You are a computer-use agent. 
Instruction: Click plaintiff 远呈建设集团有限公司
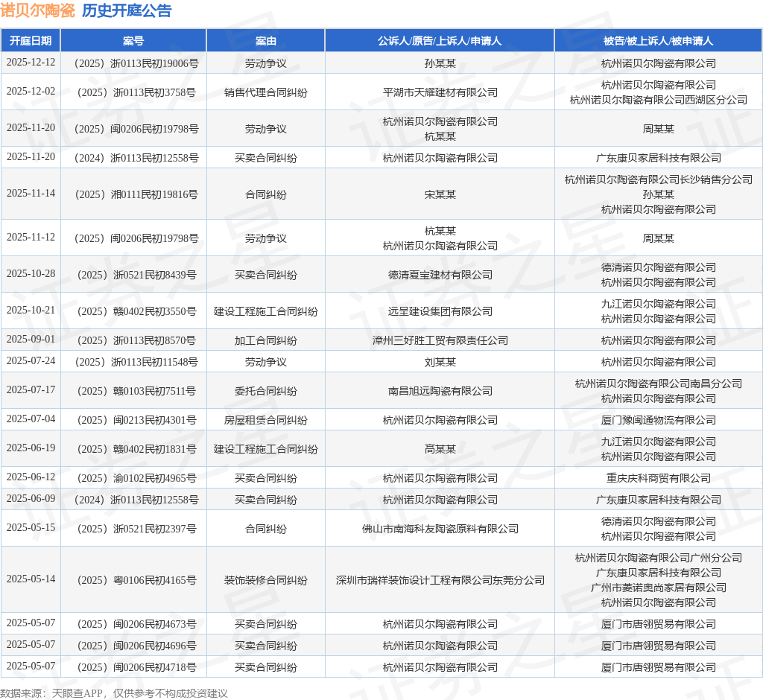coord(440,311)
